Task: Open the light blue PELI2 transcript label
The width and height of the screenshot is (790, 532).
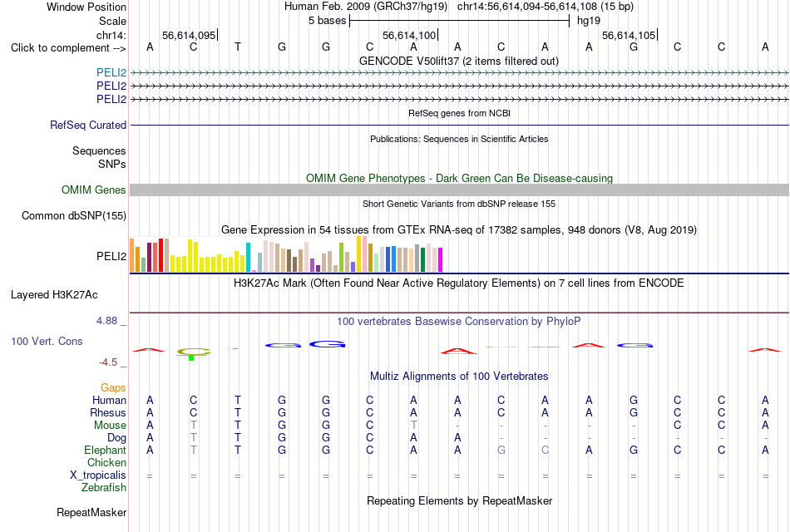Action: 111,72
